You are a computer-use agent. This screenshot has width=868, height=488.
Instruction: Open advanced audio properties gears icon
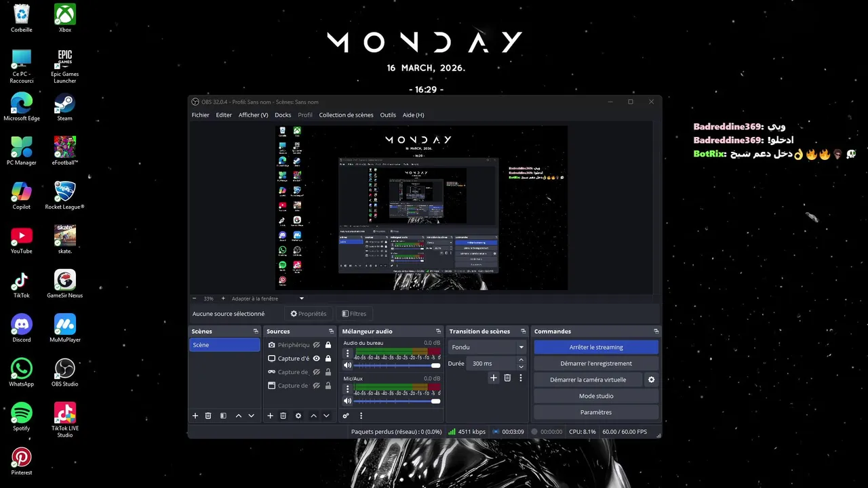[346, 415]
